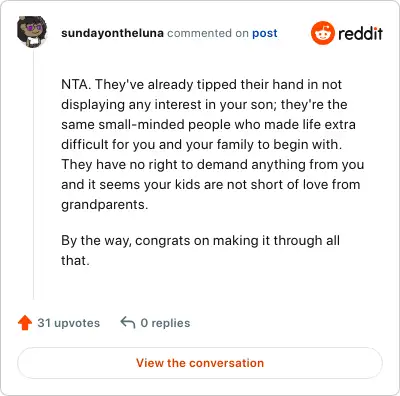Open the Reddit Snoo logo icon

click(322, 33)
